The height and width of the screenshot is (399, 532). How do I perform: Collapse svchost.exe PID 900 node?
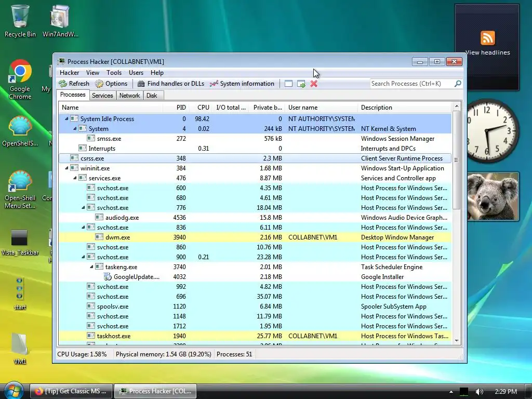(83, 257)
